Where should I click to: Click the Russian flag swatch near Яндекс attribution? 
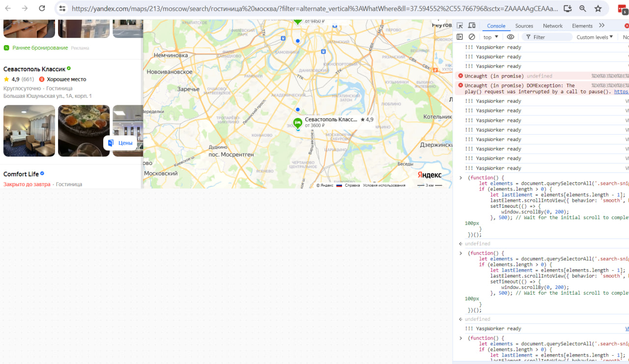(339, 185)
